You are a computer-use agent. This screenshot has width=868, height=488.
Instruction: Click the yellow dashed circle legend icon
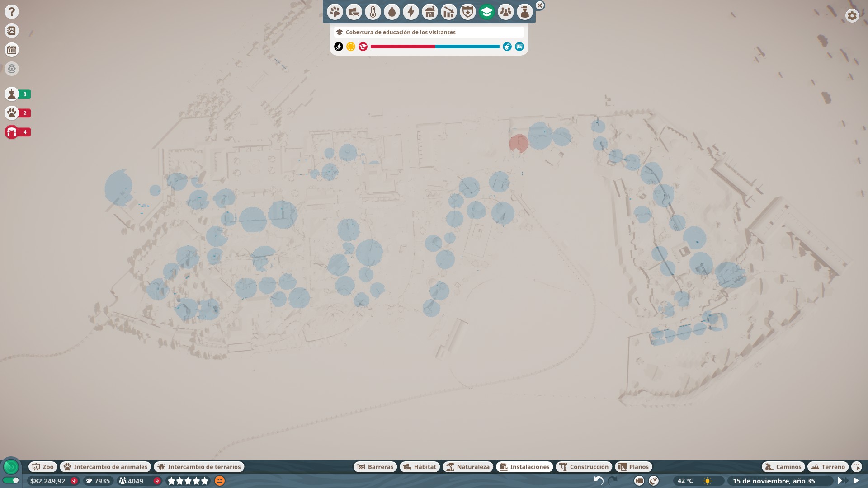point(351,47)
